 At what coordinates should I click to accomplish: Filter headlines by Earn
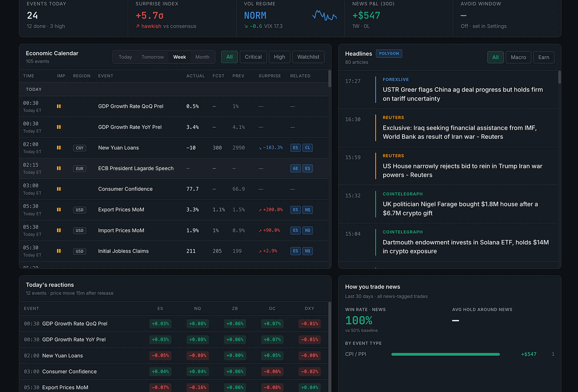click(544, 57)
